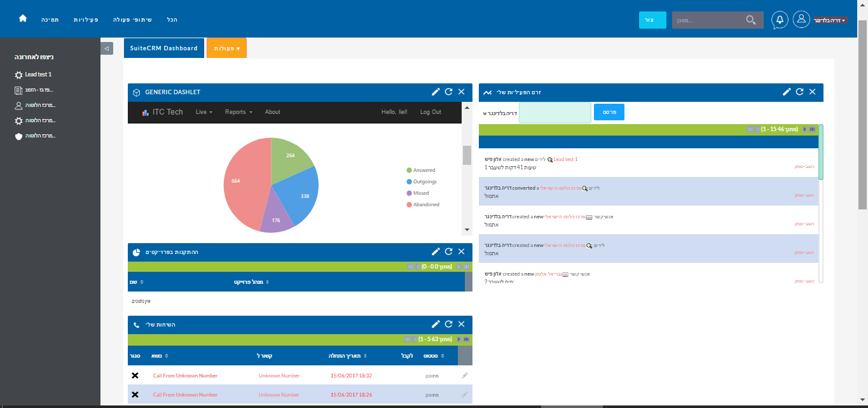This screenshot has height=408, width=868.
Task: Click pencil edit icon on 18:32 call row
Action: [x=464, y=376]
